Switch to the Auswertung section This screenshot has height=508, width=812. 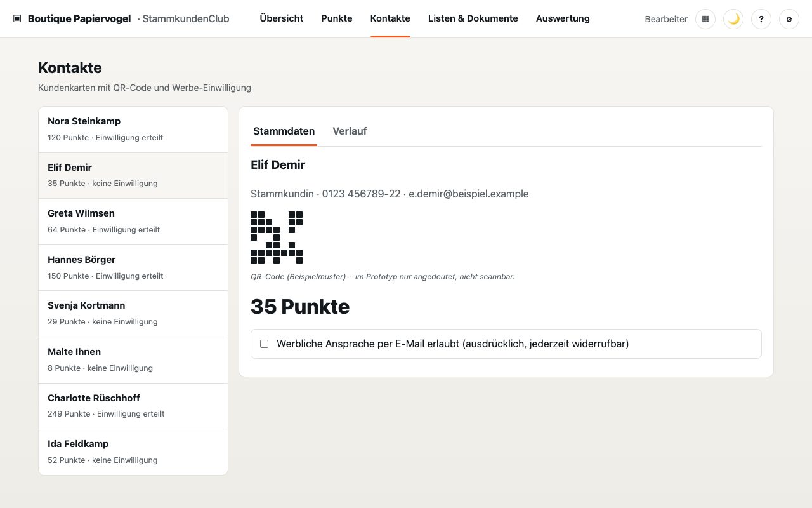[x=563, y=18]
